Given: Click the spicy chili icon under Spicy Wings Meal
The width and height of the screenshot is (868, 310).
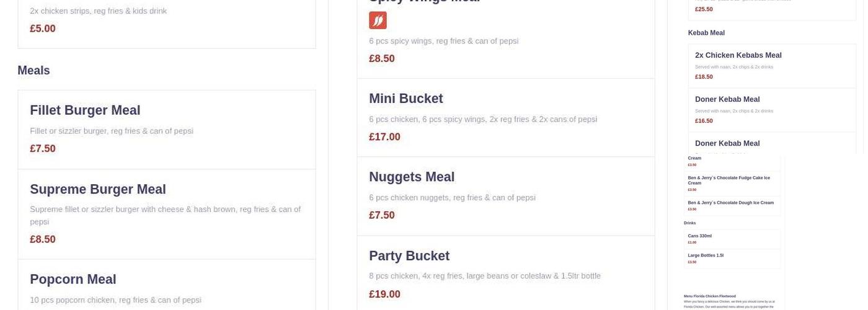Looking at the screenshot, I should point(378,20).
